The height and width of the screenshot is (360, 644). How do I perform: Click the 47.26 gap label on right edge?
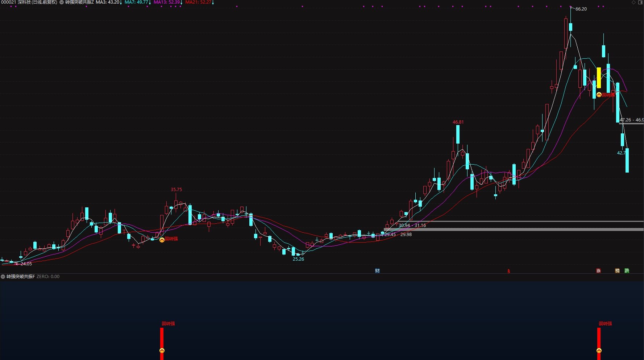(632, 120)
